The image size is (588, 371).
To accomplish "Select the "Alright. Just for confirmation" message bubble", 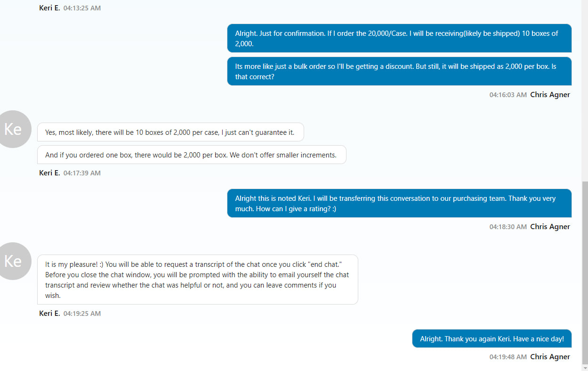I will click(399, 38).
